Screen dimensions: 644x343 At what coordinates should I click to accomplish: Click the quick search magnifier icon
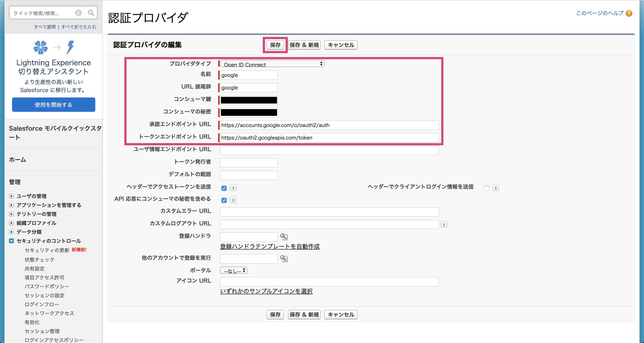click(x=91, y=13)
